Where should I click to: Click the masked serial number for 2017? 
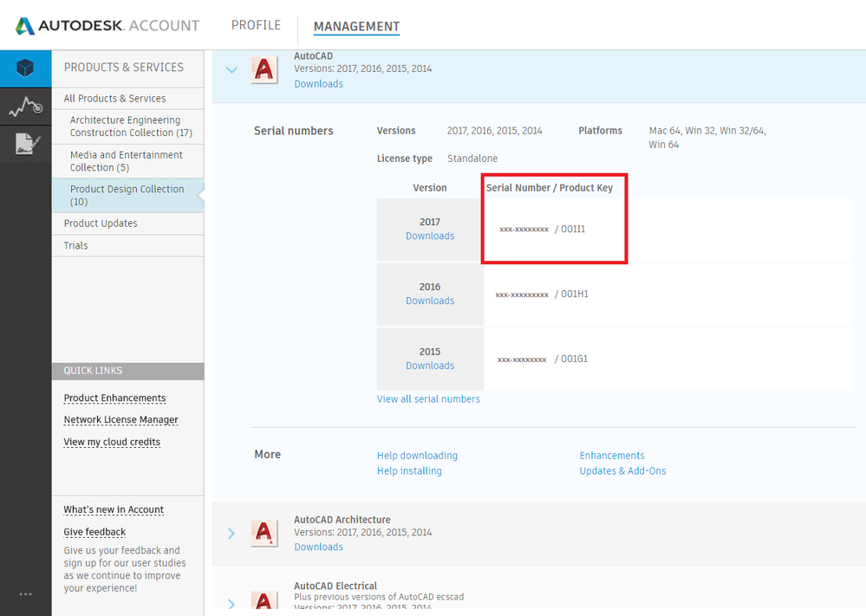click(x=524, y=229)
